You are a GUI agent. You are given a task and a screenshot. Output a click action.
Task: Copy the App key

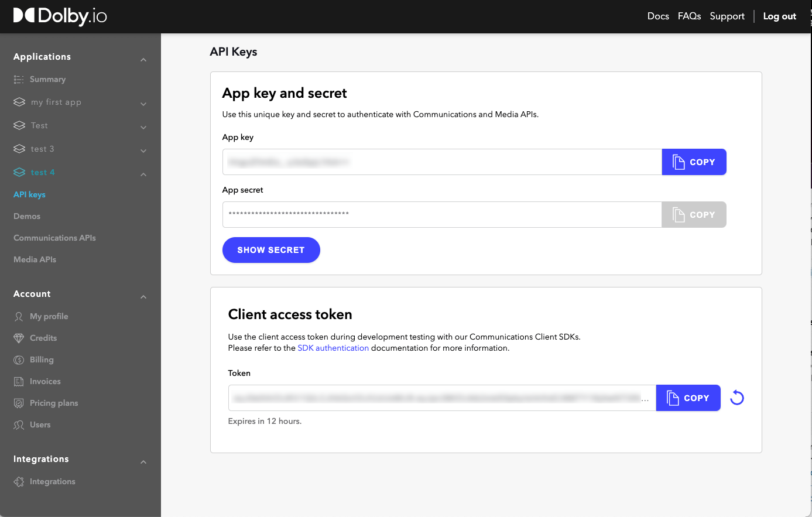pos(694,162)
